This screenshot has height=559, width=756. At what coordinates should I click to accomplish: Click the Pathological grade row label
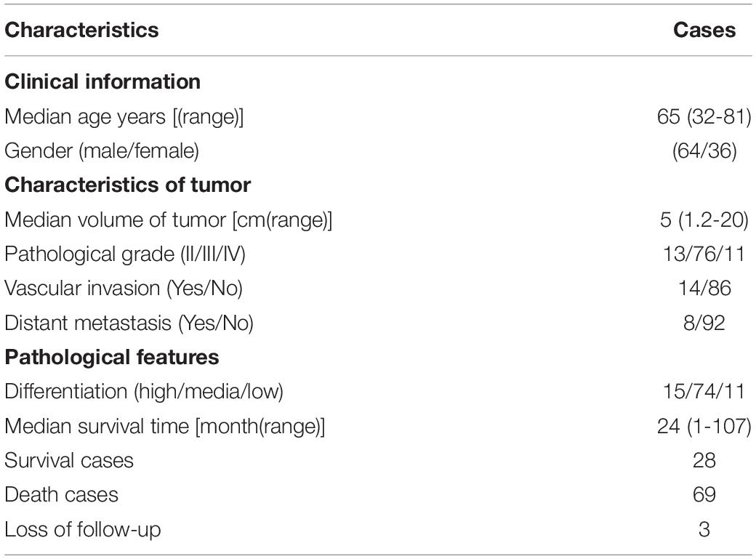coord(125,254)
